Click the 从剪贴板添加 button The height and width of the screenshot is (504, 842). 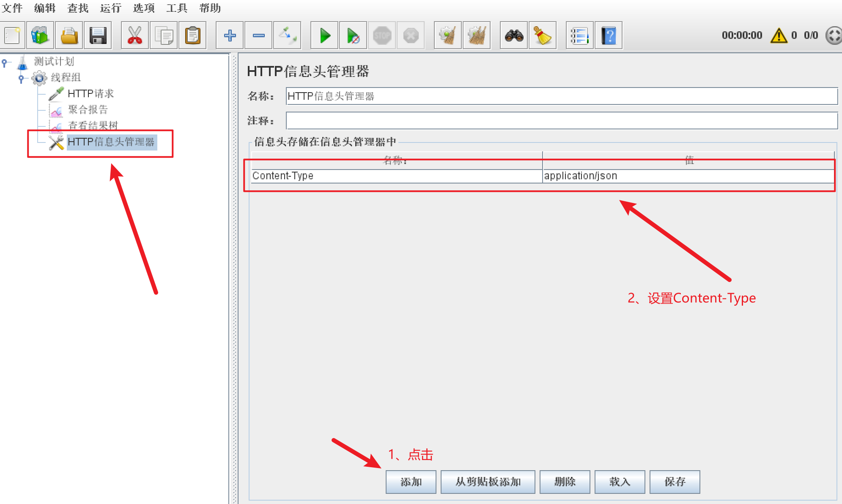pos(488,482)
